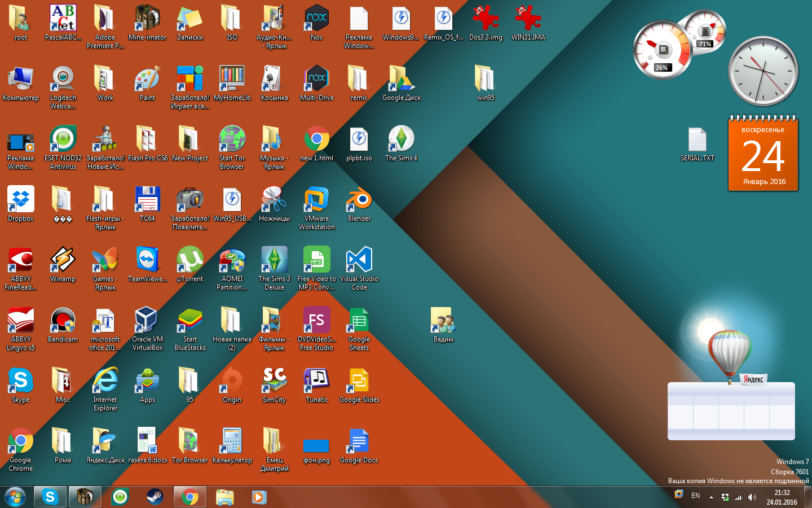Click the calendar gadget showing 24
This screenshot has height=508, width=812.
coord(763,153)
